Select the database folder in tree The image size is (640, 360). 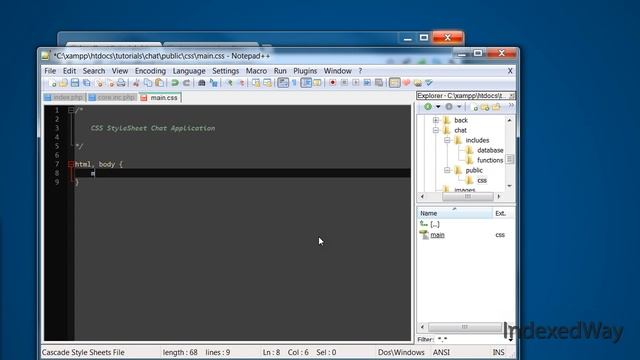click(x=490, y=150)
